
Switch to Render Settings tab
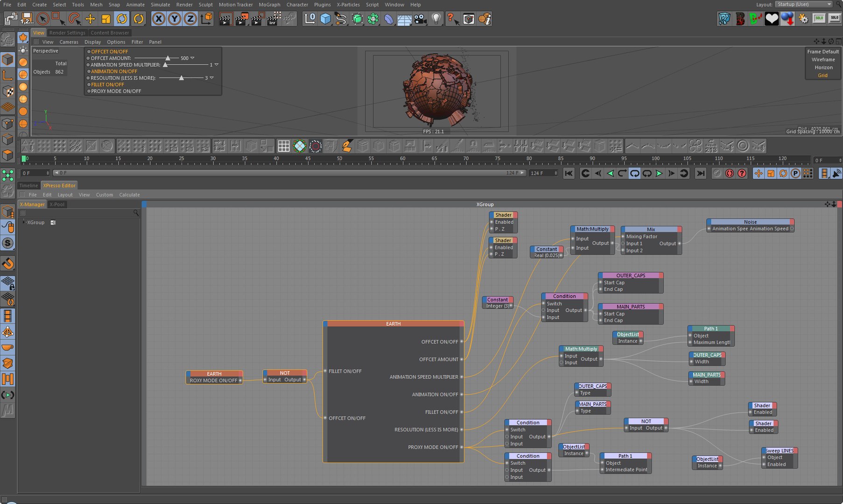[67, 33]
